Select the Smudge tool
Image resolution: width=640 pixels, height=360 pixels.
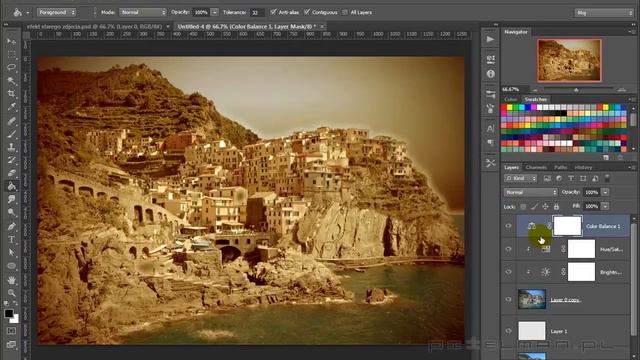[11, 200]
